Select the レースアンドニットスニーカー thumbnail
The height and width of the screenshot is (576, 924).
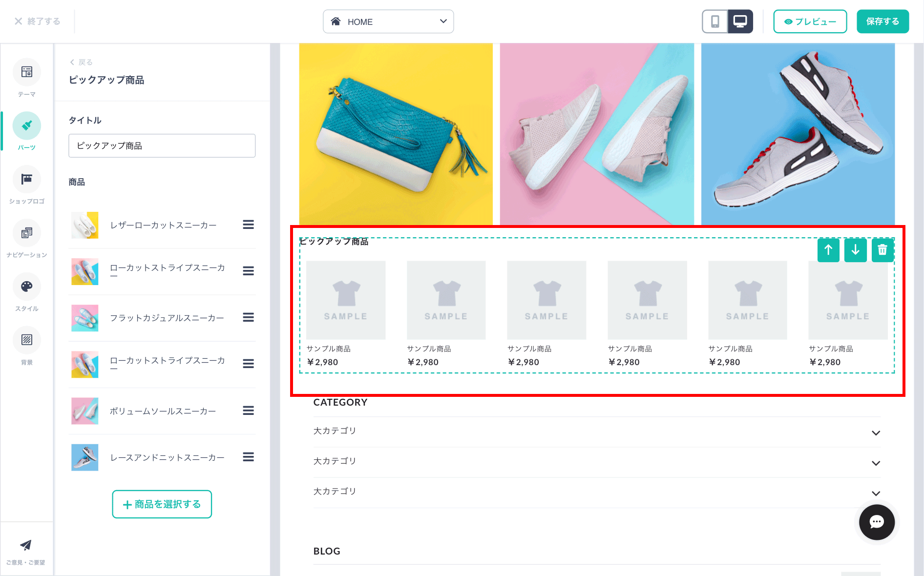(85, 457)
